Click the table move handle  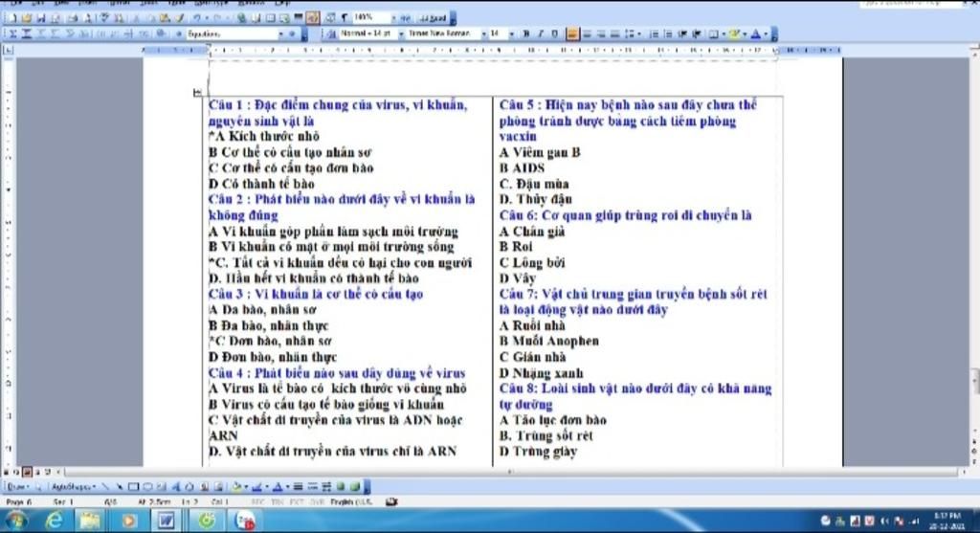tap(197, 93)
